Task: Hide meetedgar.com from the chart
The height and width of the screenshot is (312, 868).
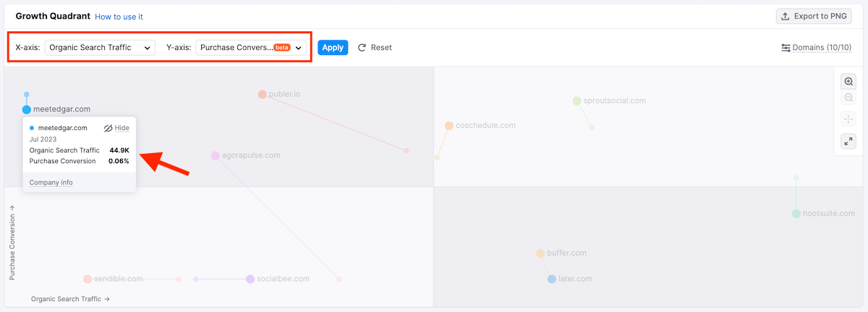Action: coord(122,128)
